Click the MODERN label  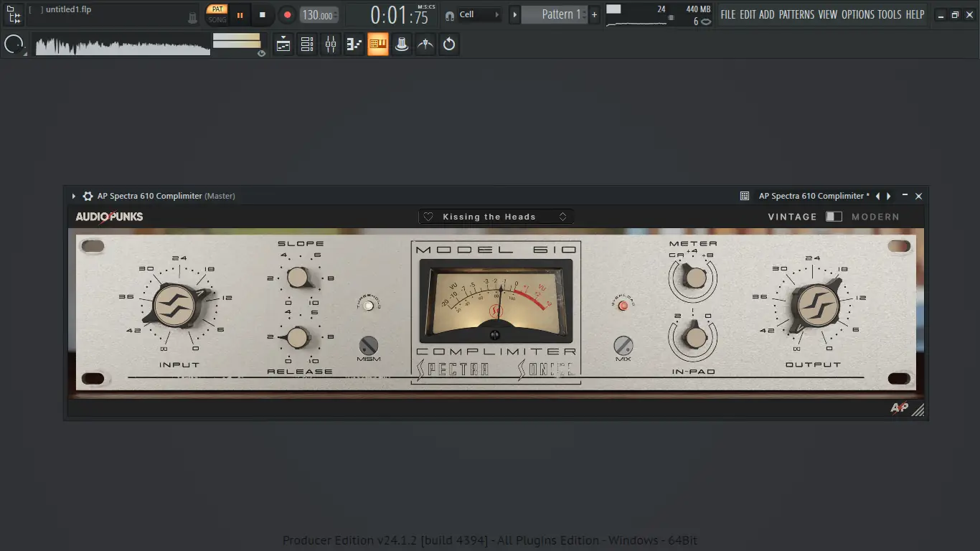coord(875,217)
